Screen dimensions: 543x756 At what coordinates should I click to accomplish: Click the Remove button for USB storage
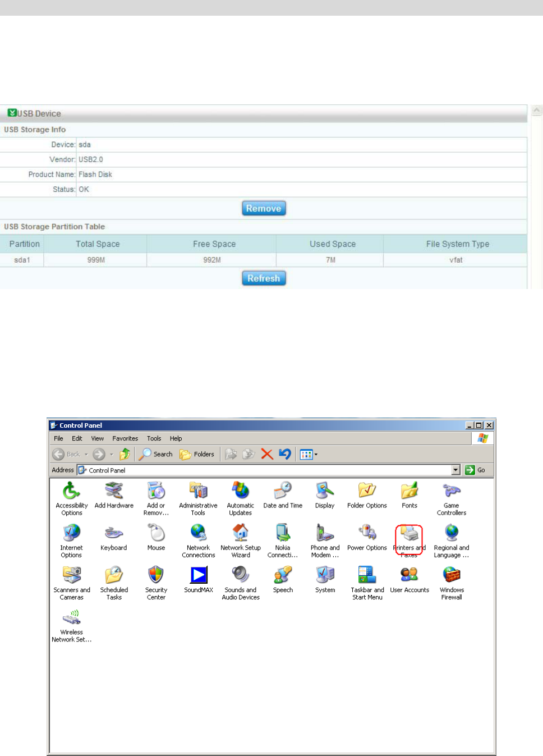tap(264, 208)
